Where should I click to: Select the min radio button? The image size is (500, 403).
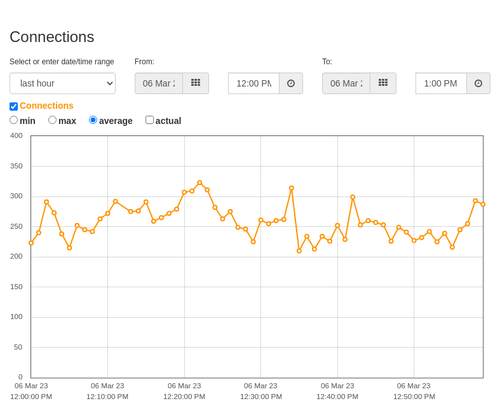(13, 120)
